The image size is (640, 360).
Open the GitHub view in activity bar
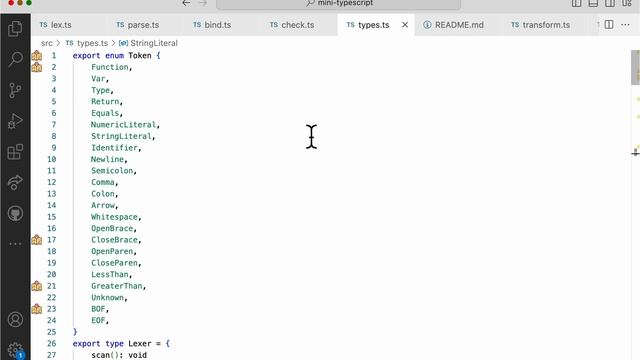tap(15, 213)
